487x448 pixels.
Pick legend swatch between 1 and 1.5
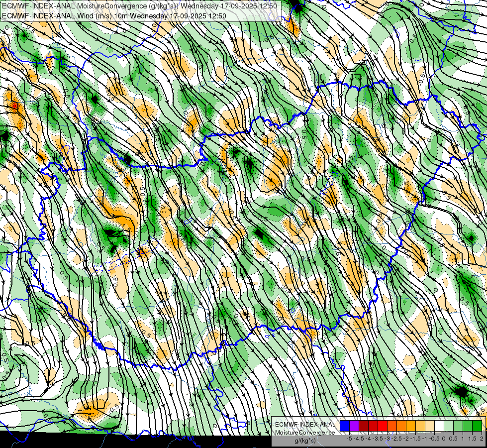[468, 426]
